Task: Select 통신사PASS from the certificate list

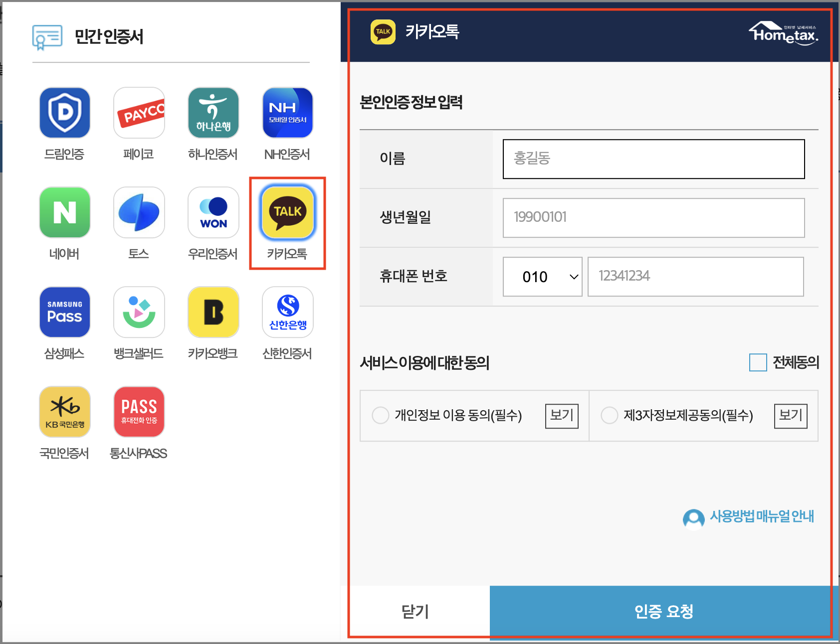Action: [139, 412]
